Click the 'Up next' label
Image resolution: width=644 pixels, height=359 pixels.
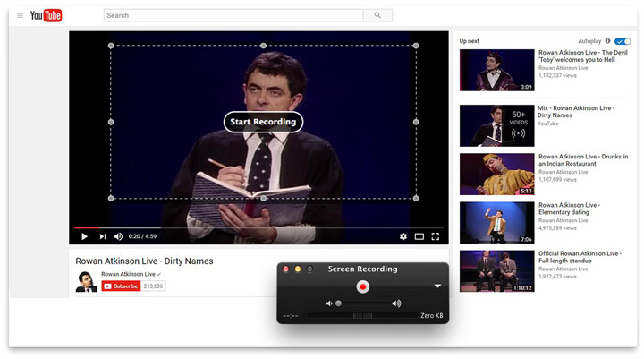(x=469, y=41)
